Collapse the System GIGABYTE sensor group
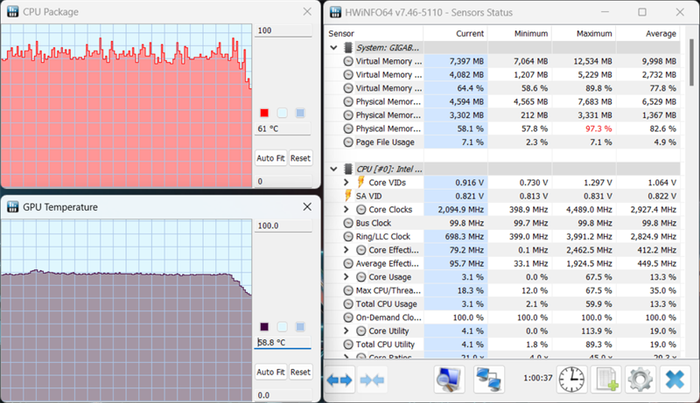700x403 pixels. (335, 47)
